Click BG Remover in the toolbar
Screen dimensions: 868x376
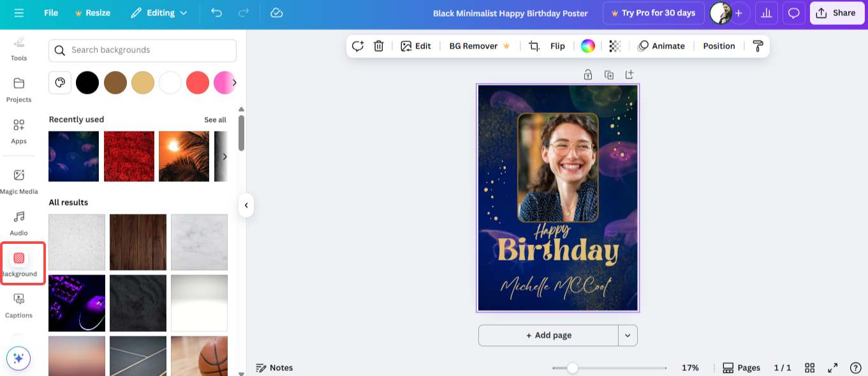coord(480,46)
